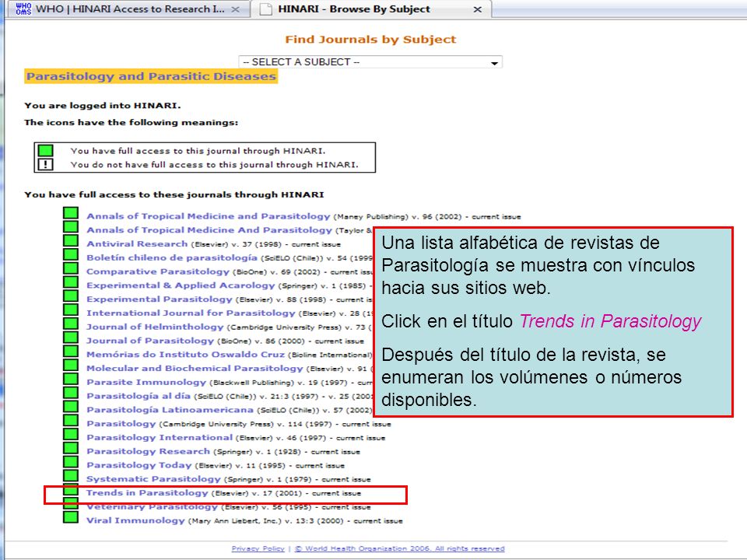This screenshot has width=747, height=560.
Task: Open Boletín chileno de parasitología link
Action: [172, 257]
